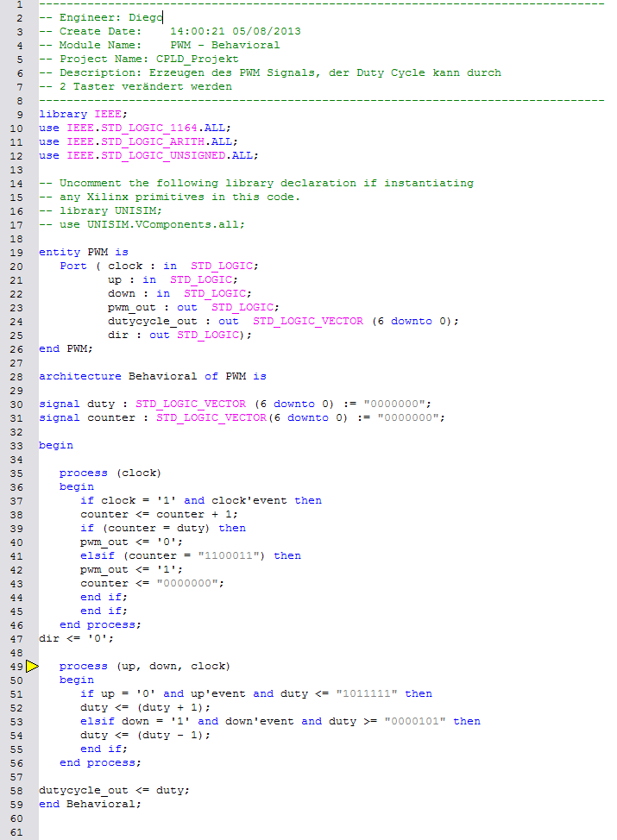The height and width of the screenshot is (840, 617).
Task: Click the 'Module Name:' comment line
Action: pos(159,46)
